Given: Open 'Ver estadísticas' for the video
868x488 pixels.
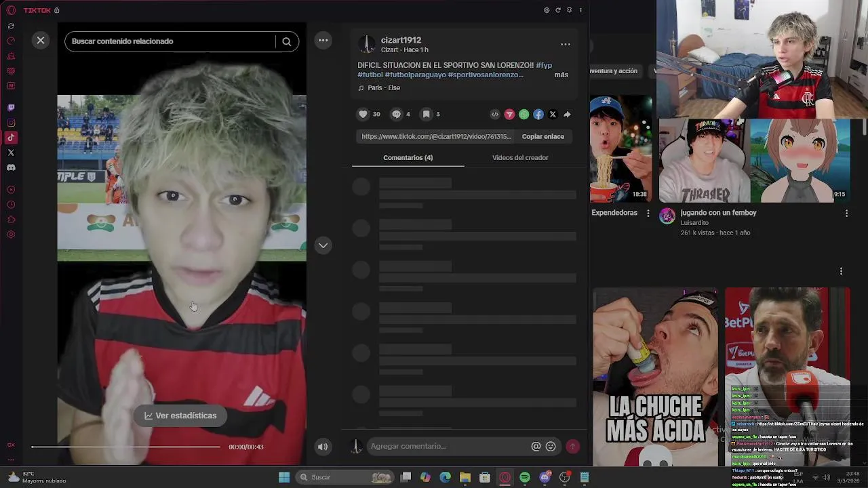Looking at the screenshot, I should point(180,415).
